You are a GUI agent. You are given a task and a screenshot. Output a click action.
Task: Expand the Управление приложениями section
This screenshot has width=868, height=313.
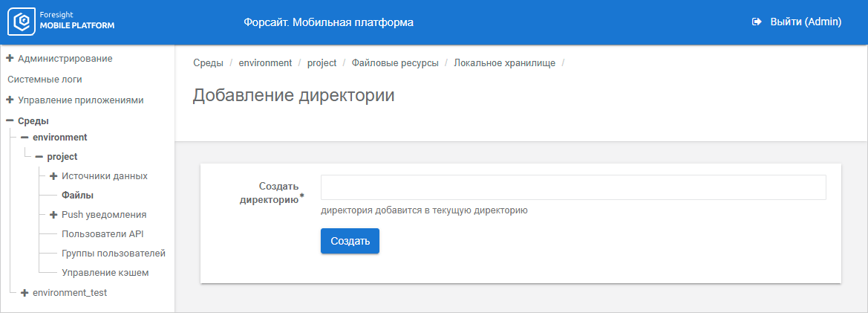click(x=10, y=100)
